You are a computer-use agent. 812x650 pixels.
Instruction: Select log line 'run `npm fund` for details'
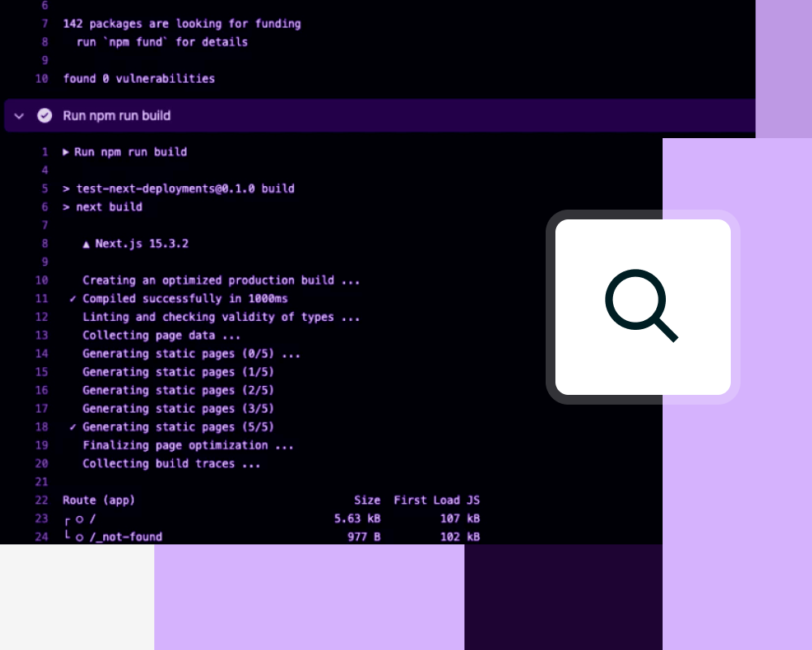162,42
